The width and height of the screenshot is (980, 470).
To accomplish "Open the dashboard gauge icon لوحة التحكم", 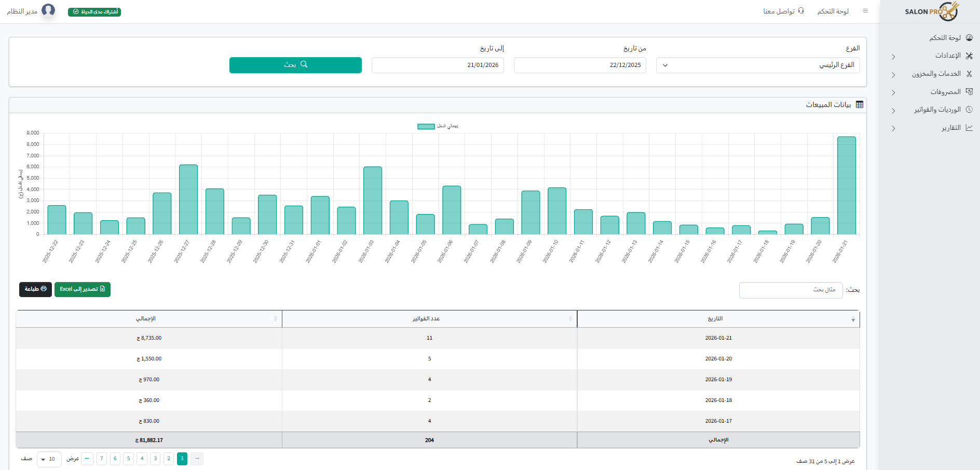I will tap(970, 37).
